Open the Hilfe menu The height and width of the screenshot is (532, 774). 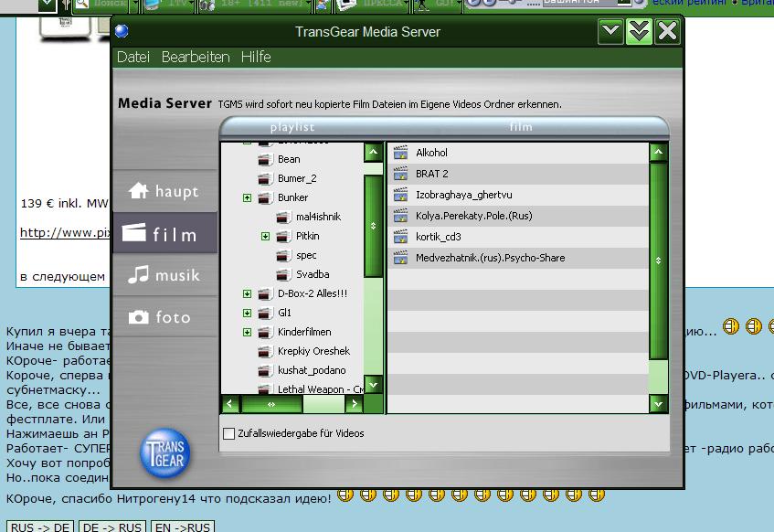pos(256,57)
